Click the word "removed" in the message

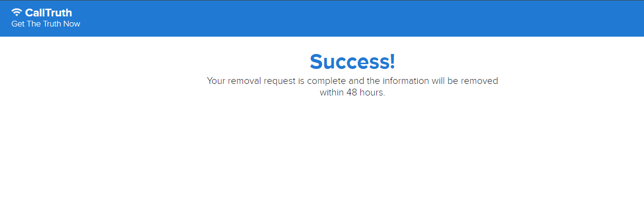479,81
